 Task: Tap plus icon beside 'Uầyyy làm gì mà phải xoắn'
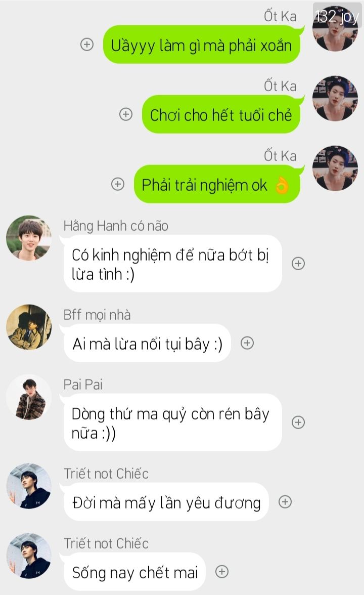[87, 45]
